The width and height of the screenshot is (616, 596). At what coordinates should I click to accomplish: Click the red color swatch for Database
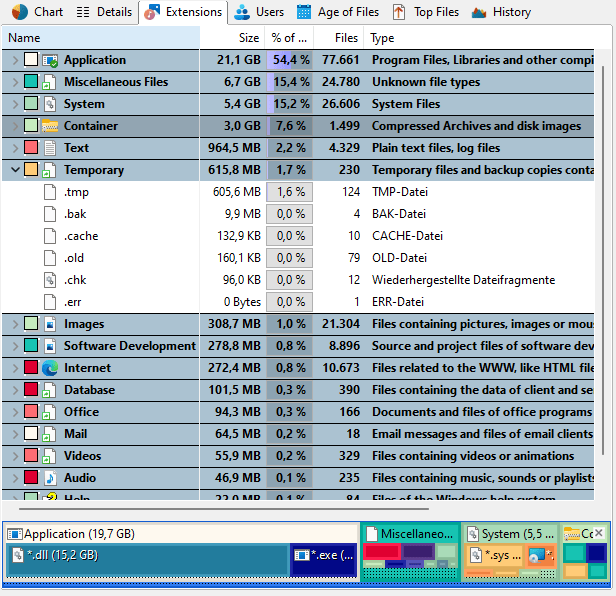click(31, 390)
